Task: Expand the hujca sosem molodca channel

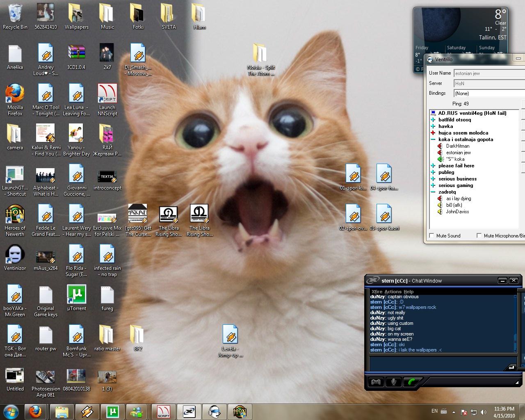Action: [433, 133]
